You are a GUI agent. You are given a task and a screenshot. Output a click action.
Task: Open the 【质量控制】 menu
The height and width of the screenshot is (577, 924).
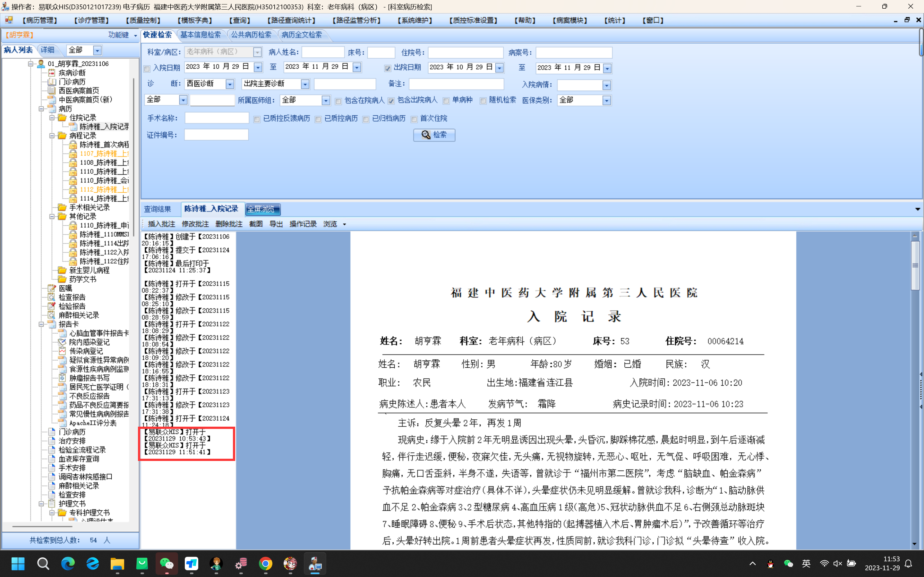[x=143, y=20]
